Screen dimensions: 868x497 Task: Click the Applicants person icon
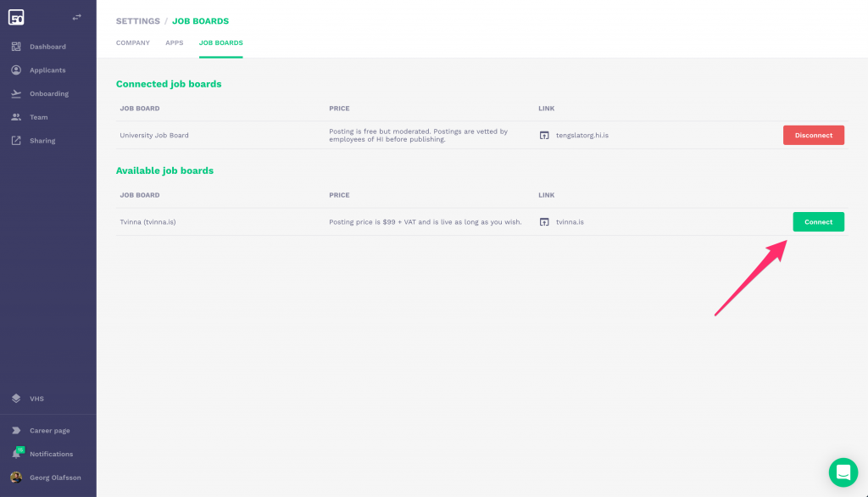click(x=16, y=70)
